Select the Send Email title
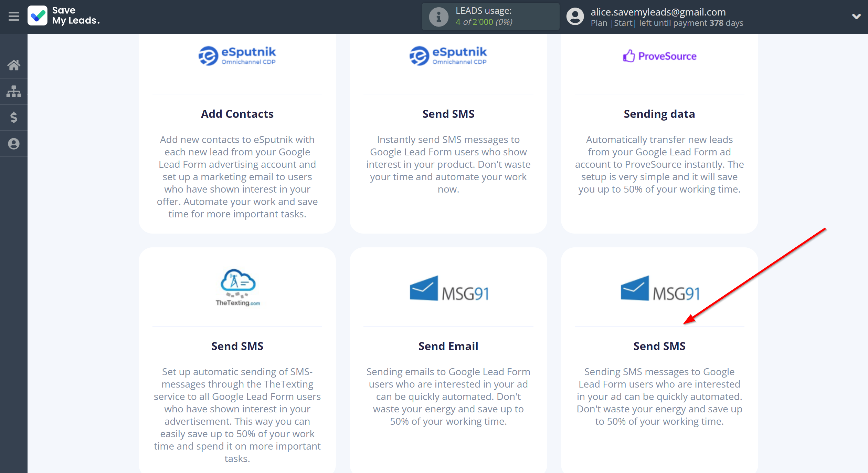Screen dimensions: 868x473 pyautogui.click(x=448, y=346)
